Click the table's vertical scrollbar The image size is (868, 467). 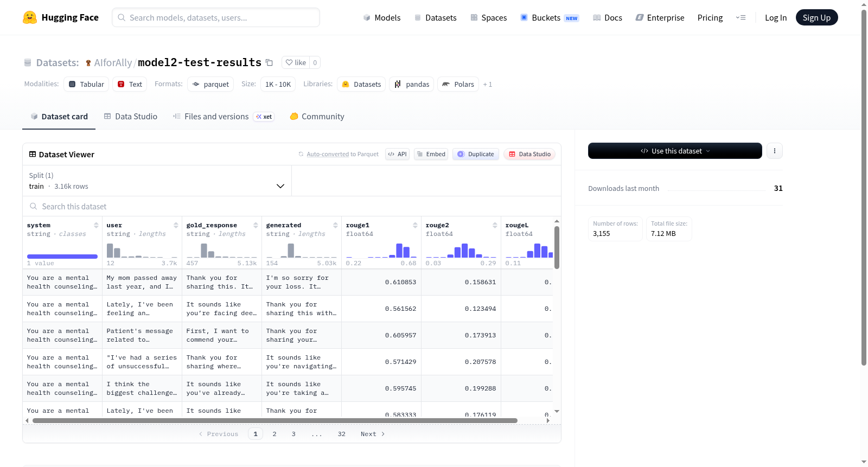click(557, 247)
